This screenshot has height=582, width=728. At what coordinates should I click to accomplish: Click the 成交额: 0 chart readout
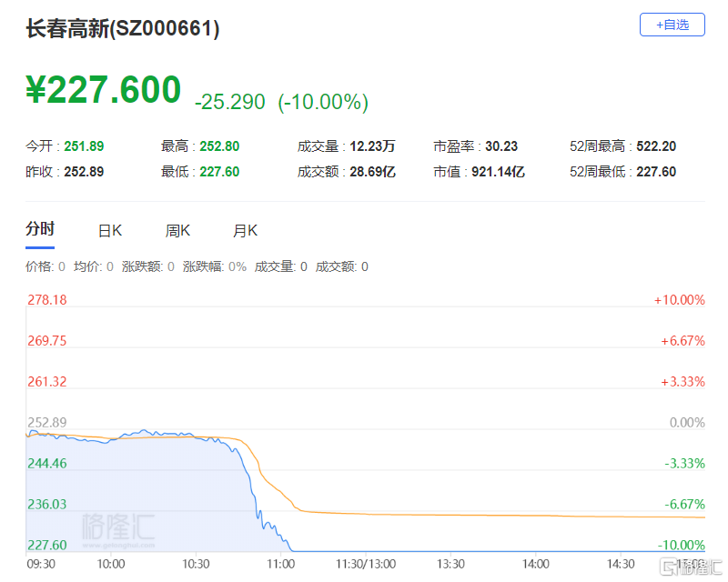342,266
